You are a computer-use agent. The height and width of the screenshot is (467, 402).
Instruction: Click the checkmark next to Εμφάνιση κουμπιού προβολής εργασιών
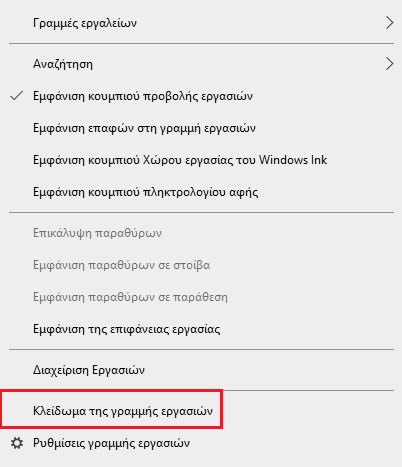pyautogui.click(x=16, y=96)
